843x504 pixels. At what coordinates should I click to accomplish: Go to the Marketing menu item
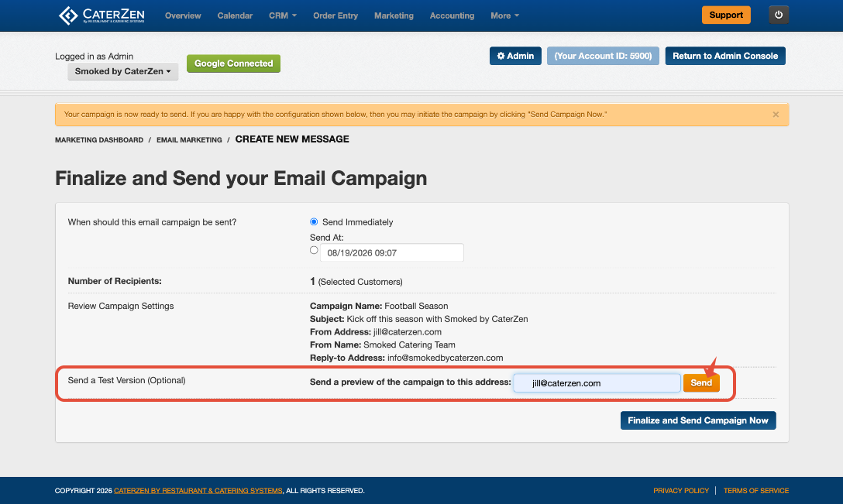394,15
